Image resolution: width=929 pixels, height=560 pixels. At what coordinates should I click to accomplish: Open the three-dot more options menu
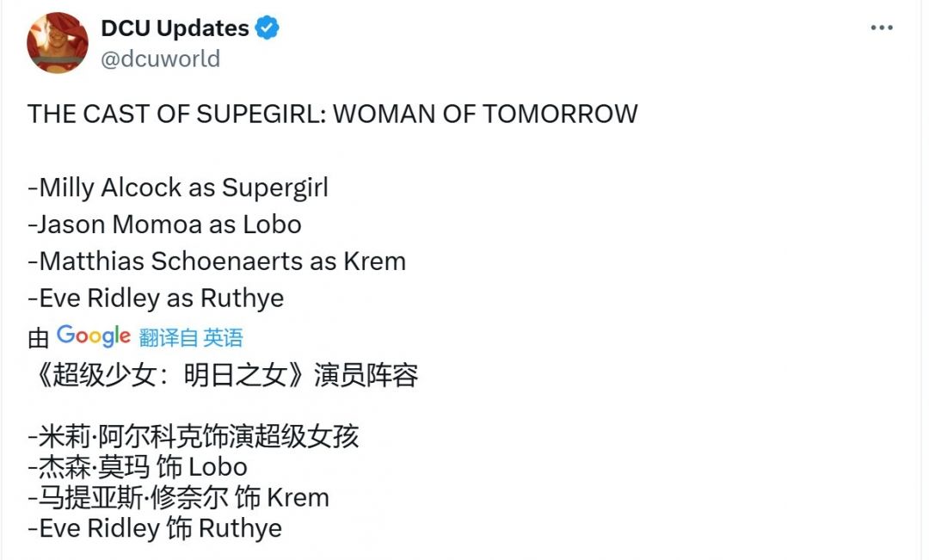coord(882,28)
